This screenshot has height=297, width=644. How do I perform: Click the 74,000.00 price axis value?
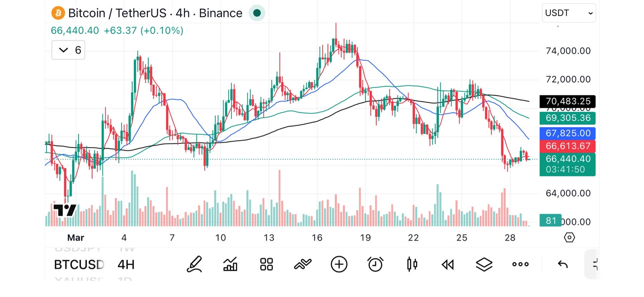pyautogui.click(x=568, y=51)
